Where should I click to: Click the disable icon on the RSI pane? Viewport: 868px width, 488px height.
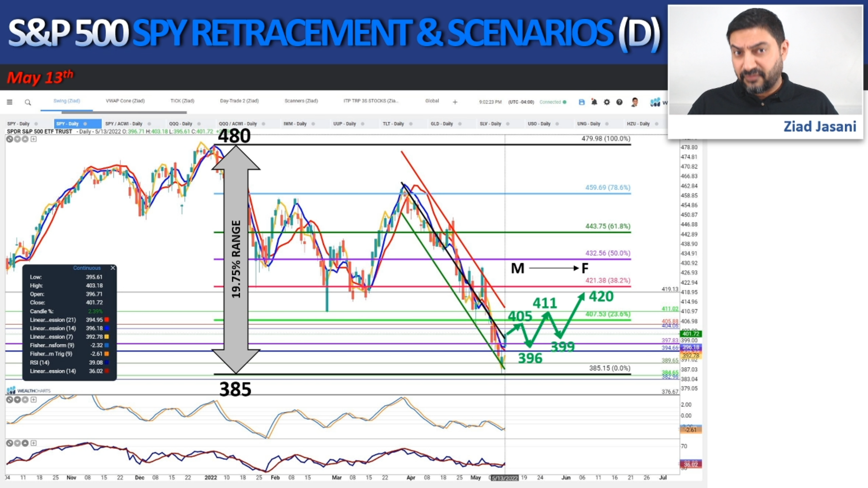9,443
